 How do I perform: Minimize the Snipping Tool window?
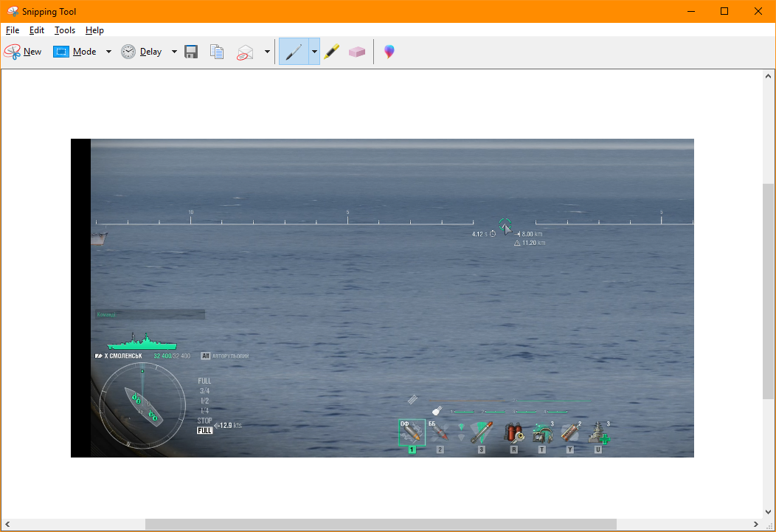691,11
